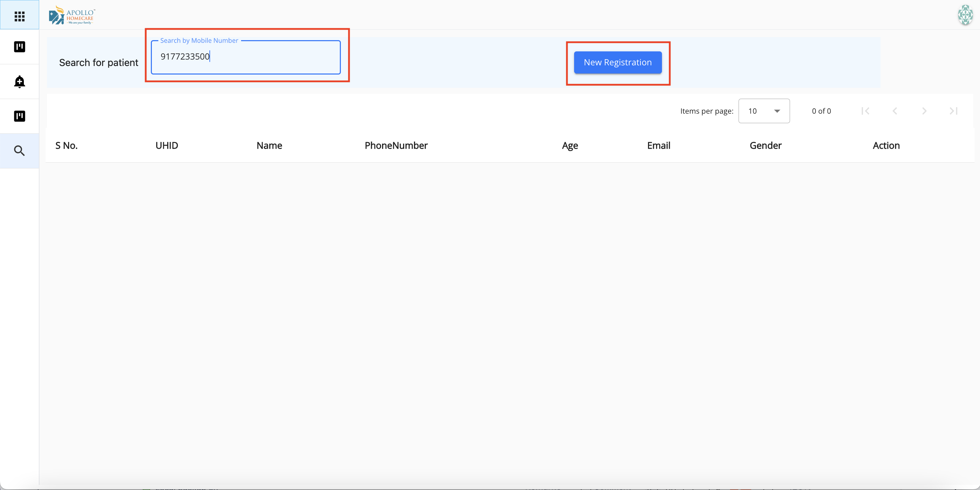Jump to last page arrow

click(953, 111)
